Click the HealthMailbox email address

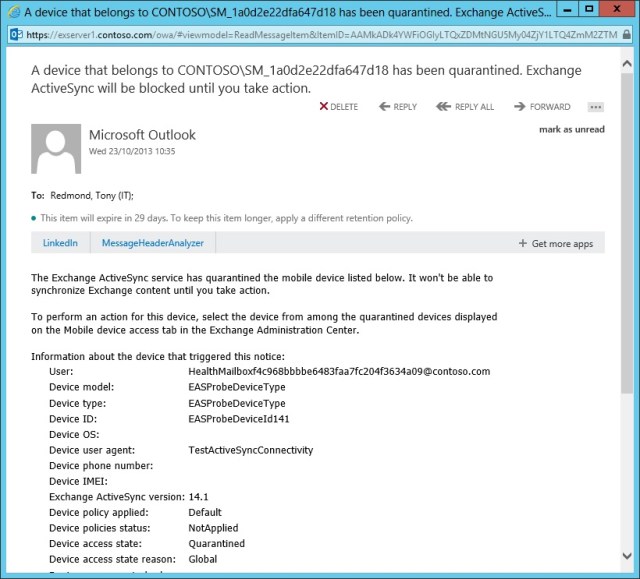pyautogui.click(x=339, y=371)
